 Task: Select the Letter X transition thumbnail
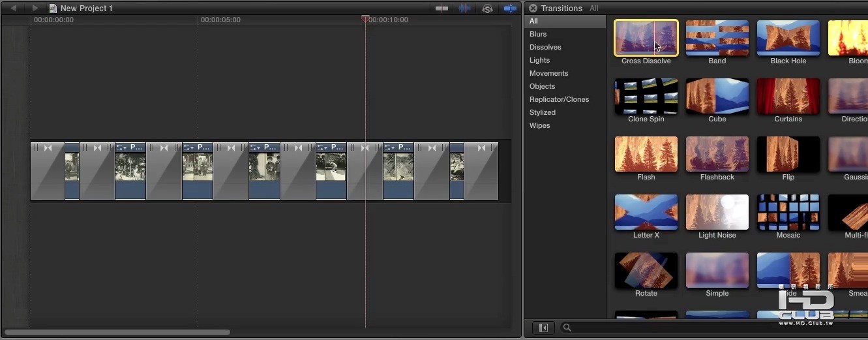point(646,212)
